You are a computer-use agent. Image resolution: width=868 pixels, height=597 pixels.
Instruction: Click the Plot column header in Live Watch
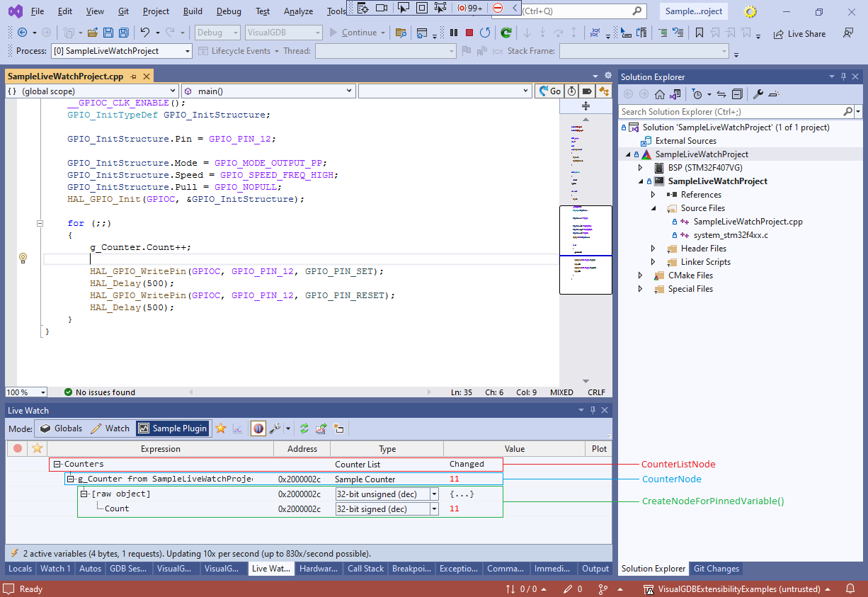[x=599, y=448]
